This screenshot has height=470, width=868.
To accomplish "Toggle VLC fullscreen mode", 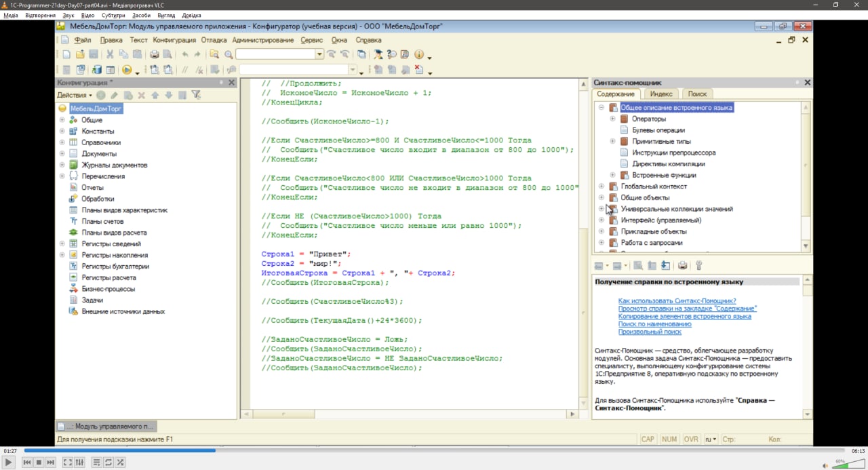I will [67, 463].
